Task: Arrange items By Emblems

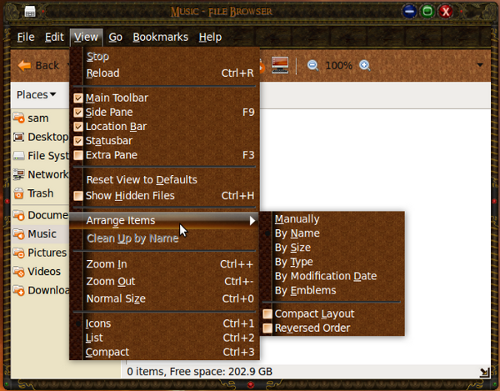Action: tap(332, 291)
